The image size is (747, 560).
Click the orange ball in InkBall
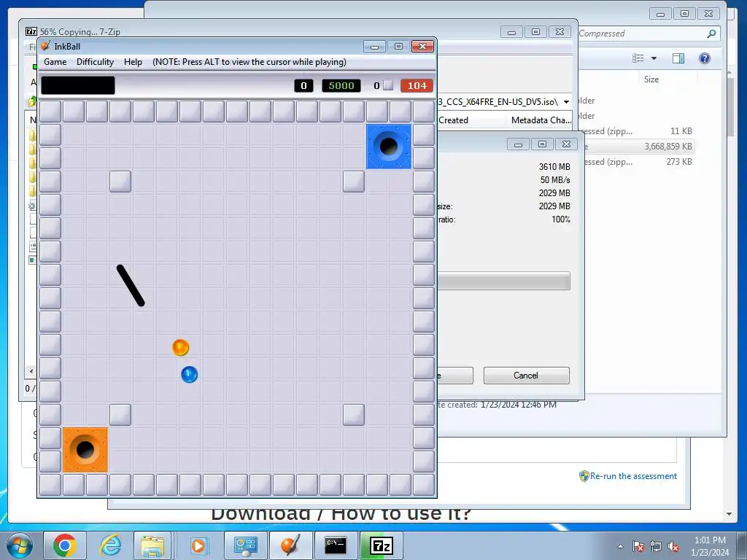coord(181,348)
